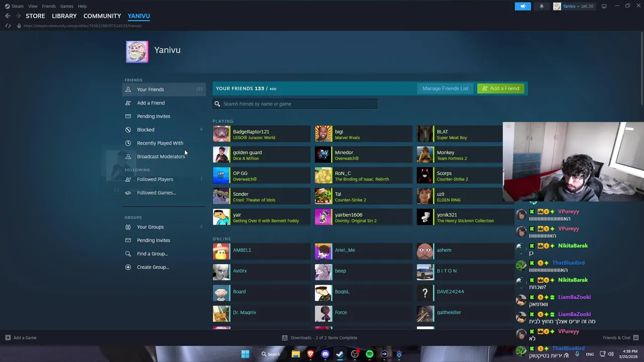Open Discord from taskbar

[325, 354]
